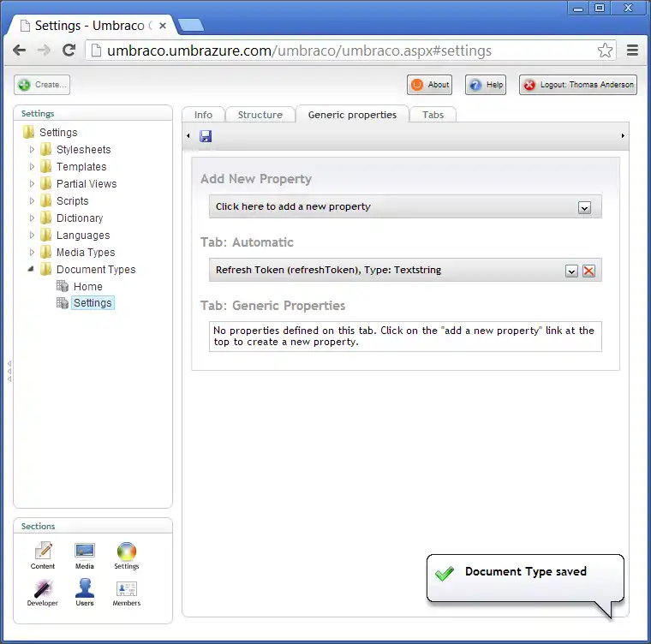Open the Help button
This screenshot has width=651, height=644.
486,85
